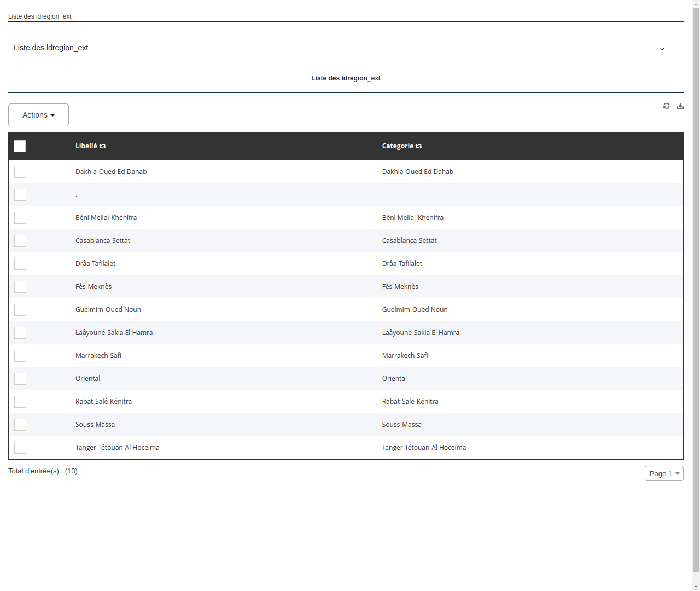Select all rows with the header checkbox

click(20, 146)
